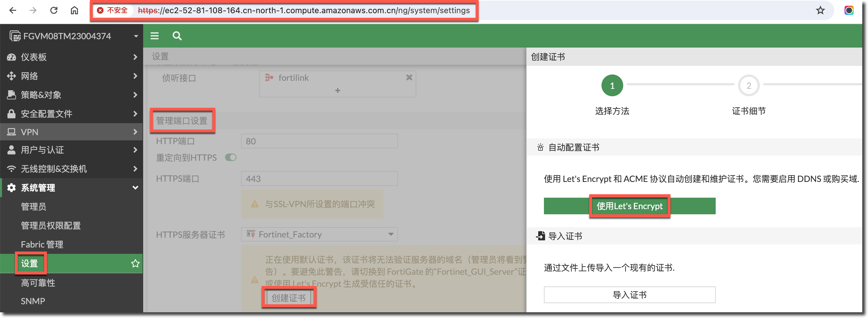Click the favorite star beside 设置

click(135, 263)
